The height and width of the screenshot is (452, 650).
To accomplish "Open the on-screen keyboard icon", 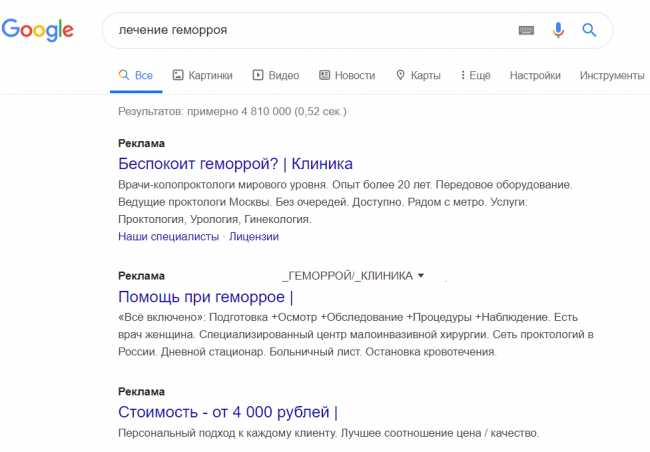I will 526,30.
